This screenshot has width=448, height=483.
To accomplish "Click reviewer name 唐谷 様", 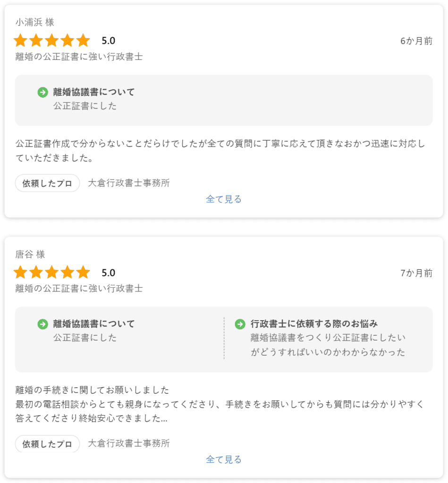I will tap(30, 255).
